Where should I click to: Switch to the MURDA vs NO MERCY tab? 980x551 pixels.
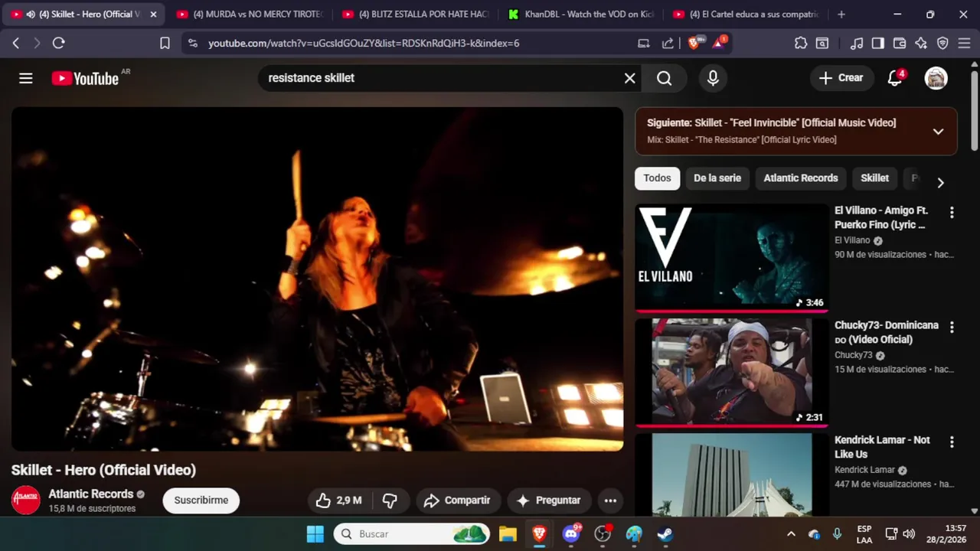point(249,15)
